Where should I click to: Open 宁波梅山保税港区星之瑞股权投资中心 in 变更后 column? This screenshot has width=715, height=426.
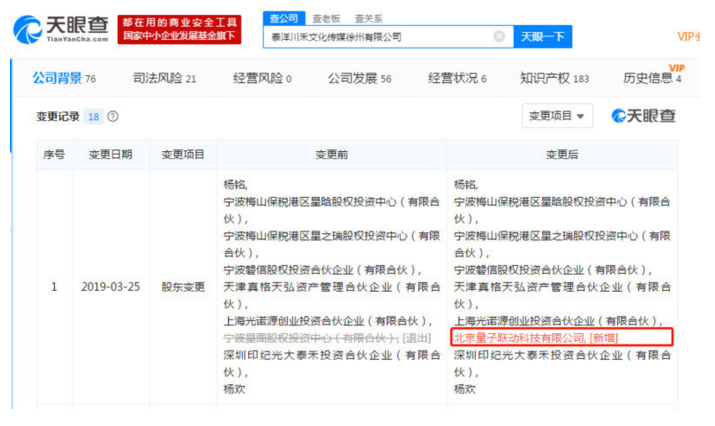click(562, 244)
